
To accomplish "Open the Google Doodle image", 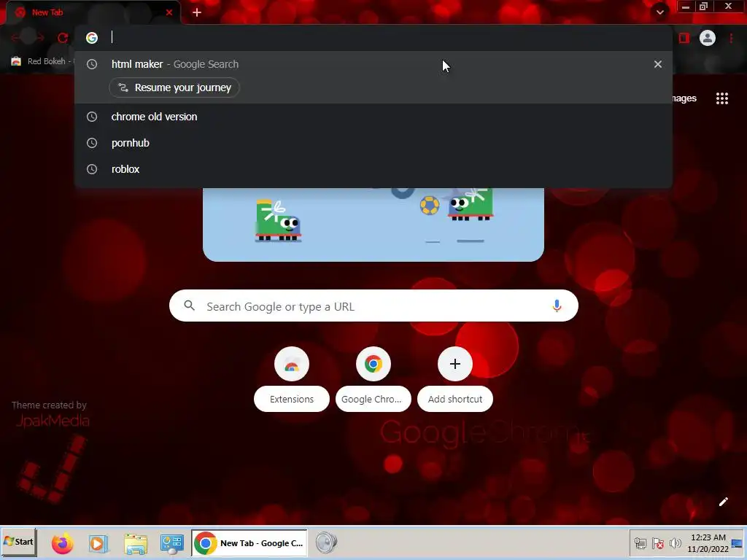I will (373, 224).
